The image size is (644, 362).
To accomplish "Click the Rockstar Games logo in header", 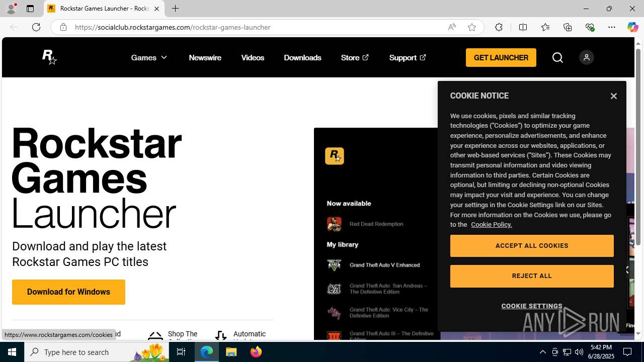I will coord(49,57).
